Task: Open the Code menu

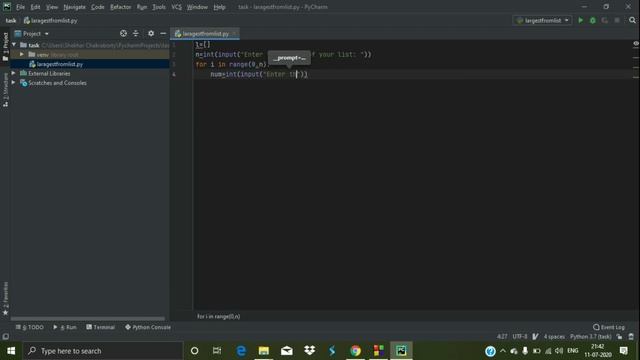Action: click(98, 7)
